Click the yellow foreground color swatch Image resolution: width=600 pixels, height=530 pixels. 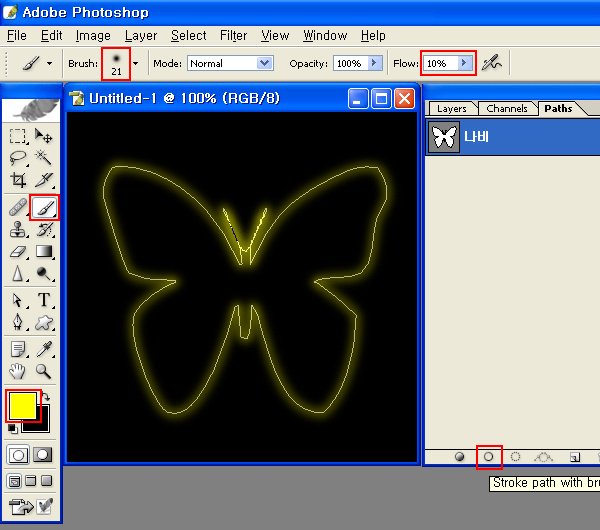tap(23, 405)
